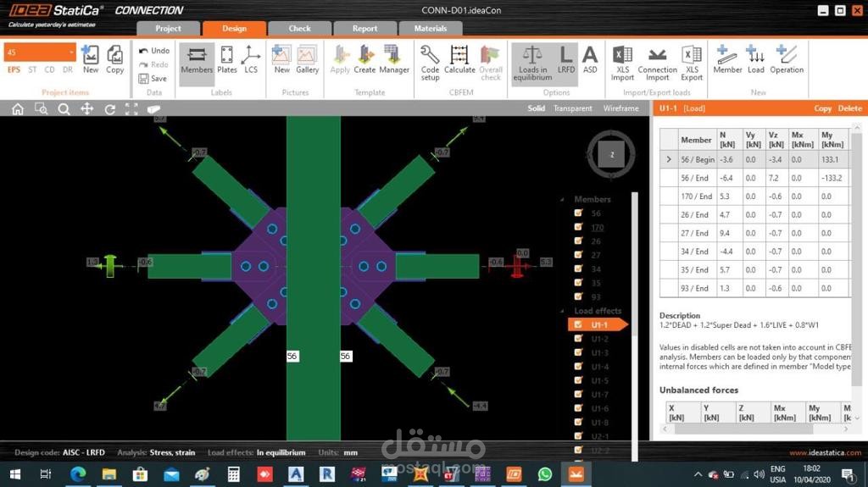
Task: Create a New picture
Action: [281, 59]
